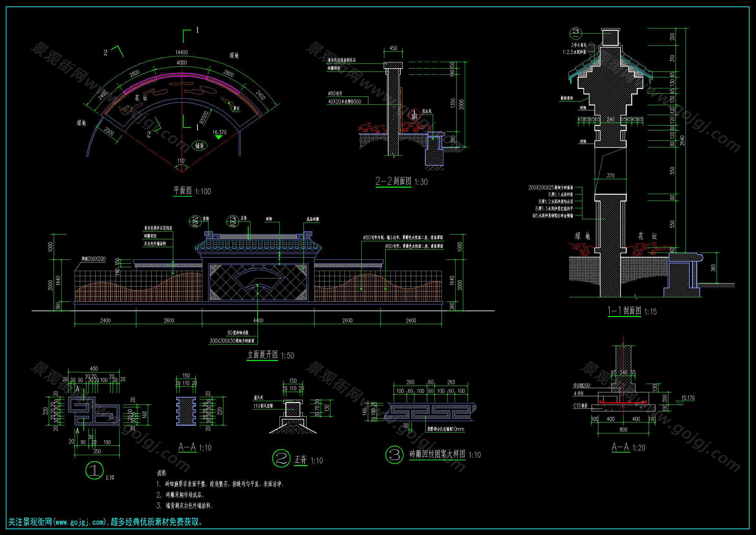
Task: Select the 立面展开图 1:50 title
Action: (270, 355)
